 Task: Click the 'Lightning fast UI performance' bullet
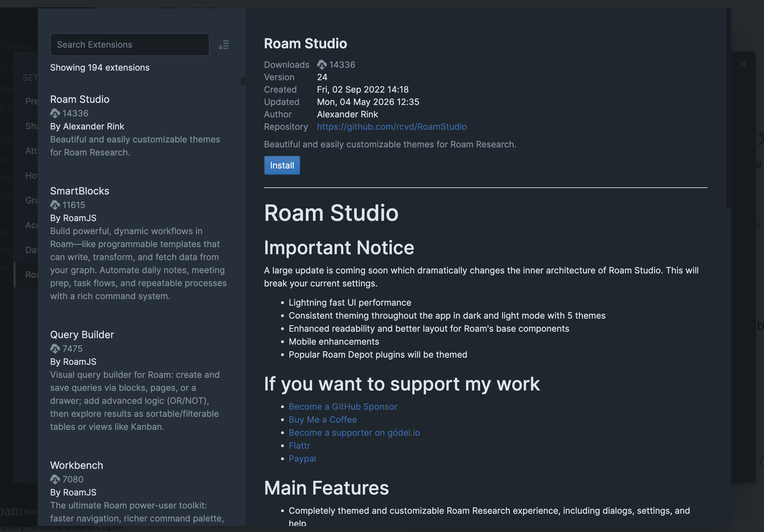tap(350, 303)
